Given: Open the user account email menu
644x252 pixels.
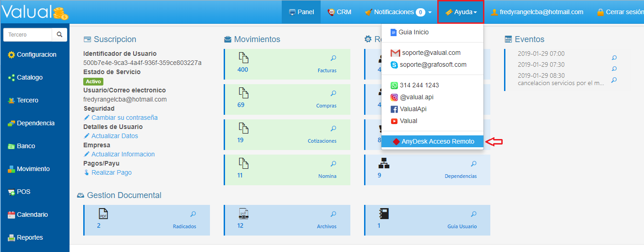Looking at the screenshot, I should (x=537, y=12).
